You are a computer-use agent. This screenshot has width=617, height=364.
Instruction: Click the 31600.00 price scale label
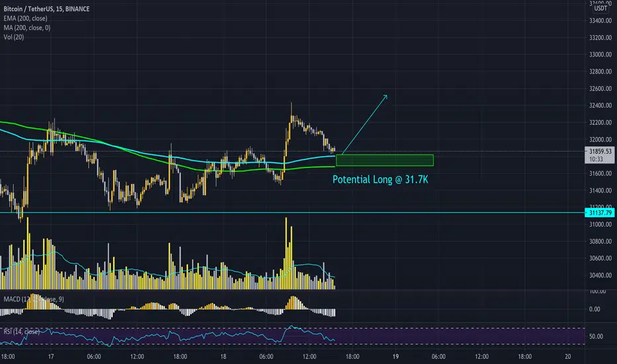pos(600,173)
